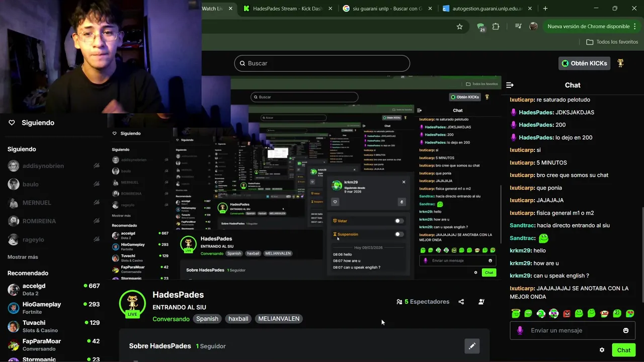Open HioGameplay channel in Recomendado
644x362 pixels.
[x=53, y=308]
